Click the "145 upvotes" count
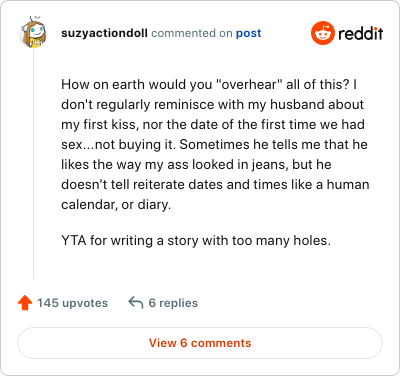This screenshot has height=376, width=400. pyautogui.click(x=72, y=303)
